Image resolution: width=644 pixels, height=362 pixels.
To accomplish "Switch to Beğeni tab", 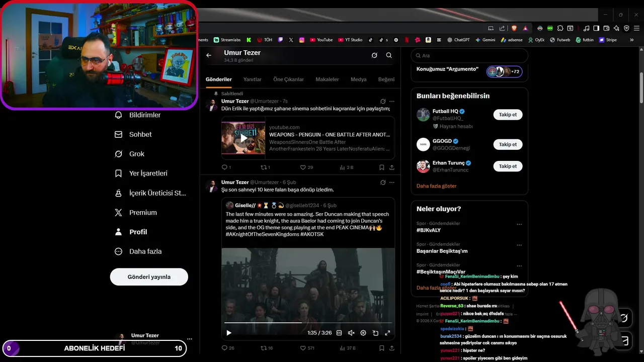I will coord(386,79).
